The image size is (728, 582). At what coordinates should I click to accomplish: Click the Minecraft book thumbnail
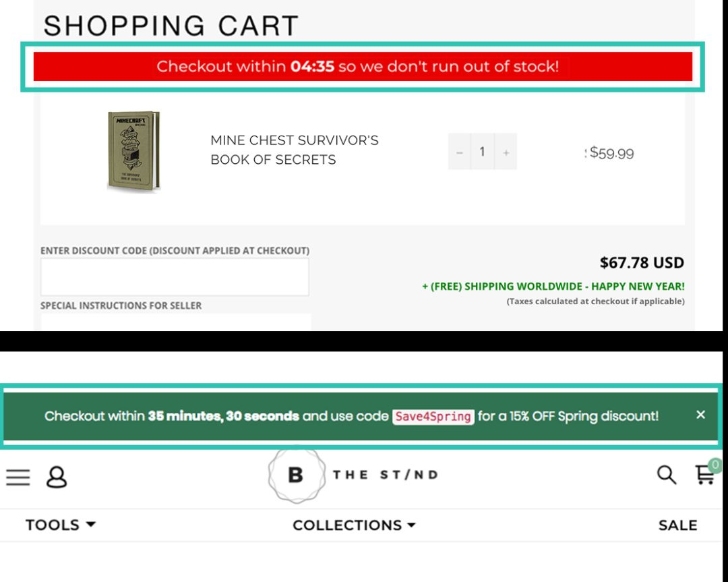133,150
